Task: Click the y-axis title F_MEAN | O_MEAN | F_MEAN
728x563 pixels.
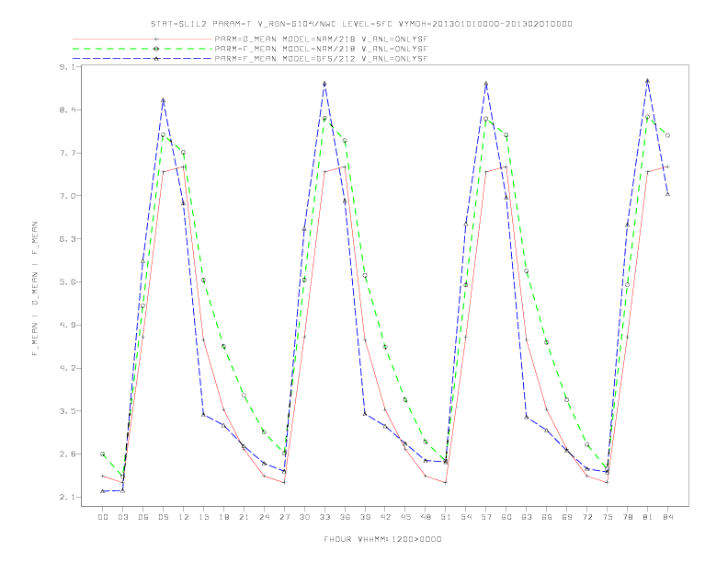Action: [35, 289]
